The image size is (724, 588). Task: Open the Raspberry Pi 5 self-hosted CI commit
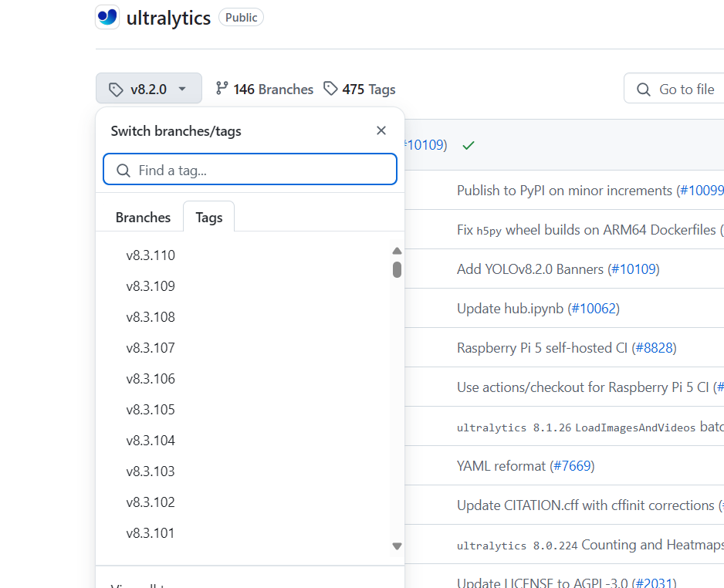click(x=542, y=347)
